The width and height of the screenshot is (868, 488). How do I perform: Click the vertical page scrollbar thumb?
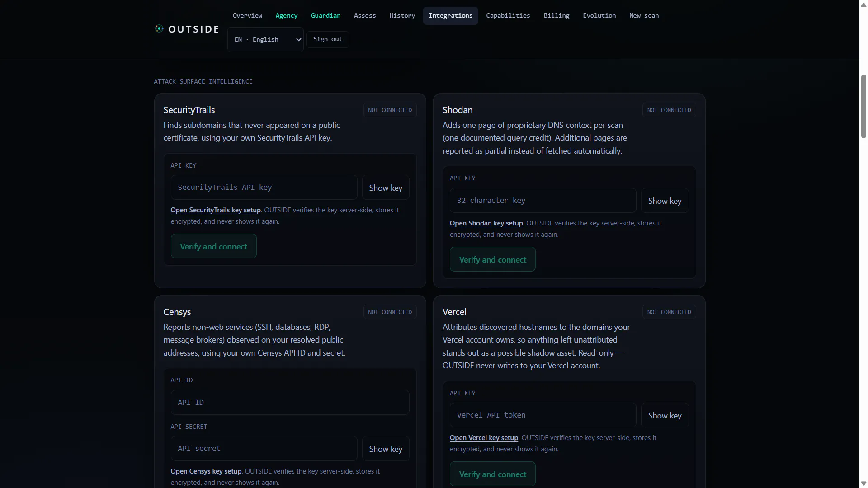pyautogui.click(x=863, y=106)
